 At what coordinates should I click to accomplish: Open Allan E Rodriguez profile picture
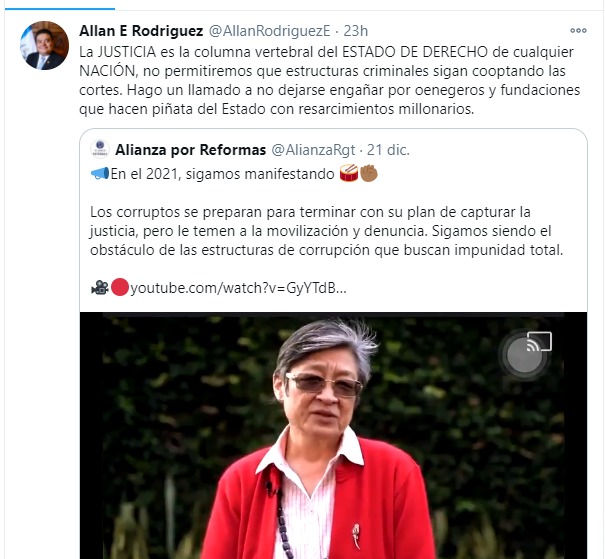[x=44, y=46]
